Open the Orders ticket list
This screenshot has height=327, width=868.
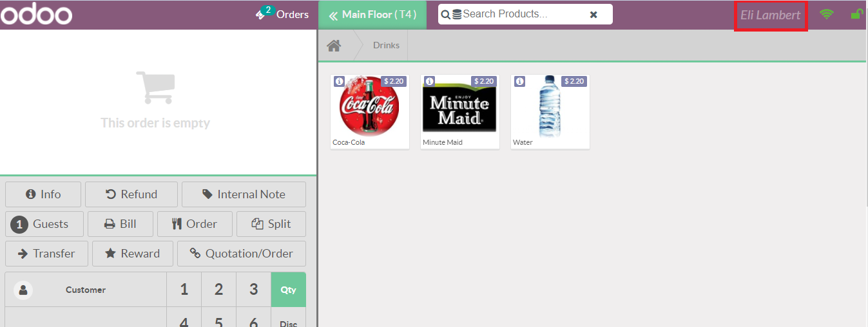coord(282,14)
